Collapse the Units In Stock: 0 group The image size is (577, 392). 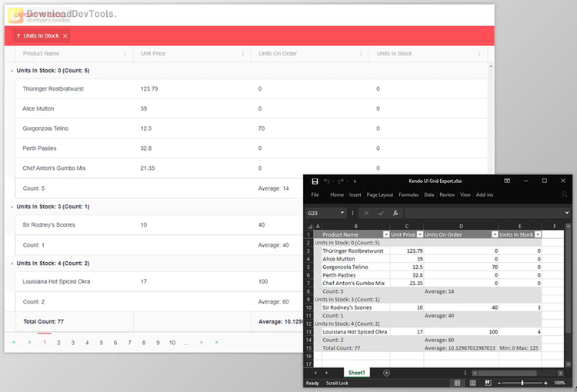[12, 71]
